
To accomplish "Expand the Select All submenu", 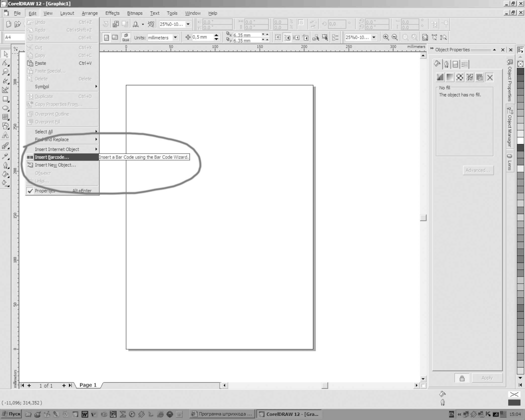I will pos(63,132).
